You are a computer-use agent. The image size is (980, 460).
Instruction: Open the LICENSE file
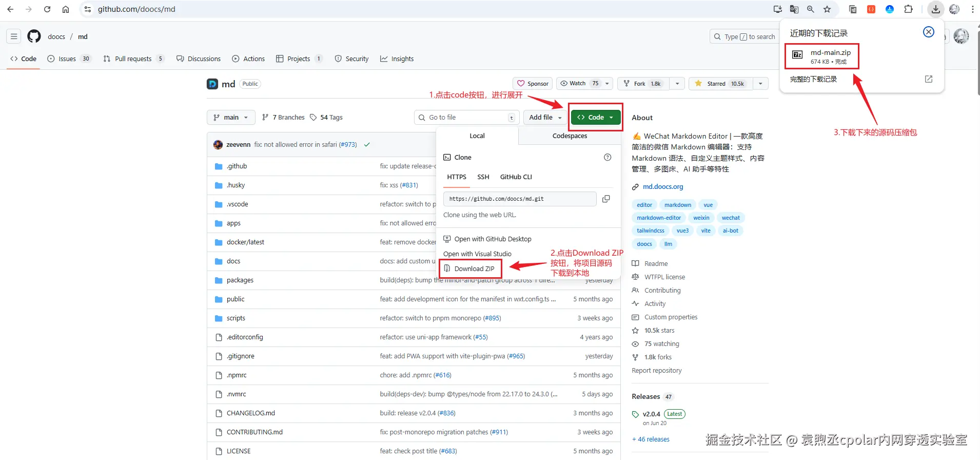(x=239, y=451)
